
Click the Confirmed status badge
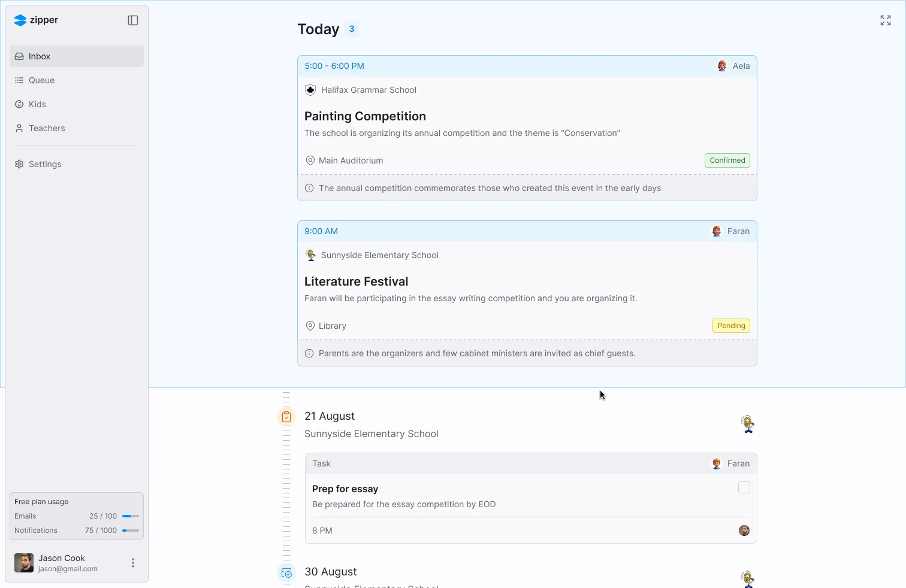(727, 160)
